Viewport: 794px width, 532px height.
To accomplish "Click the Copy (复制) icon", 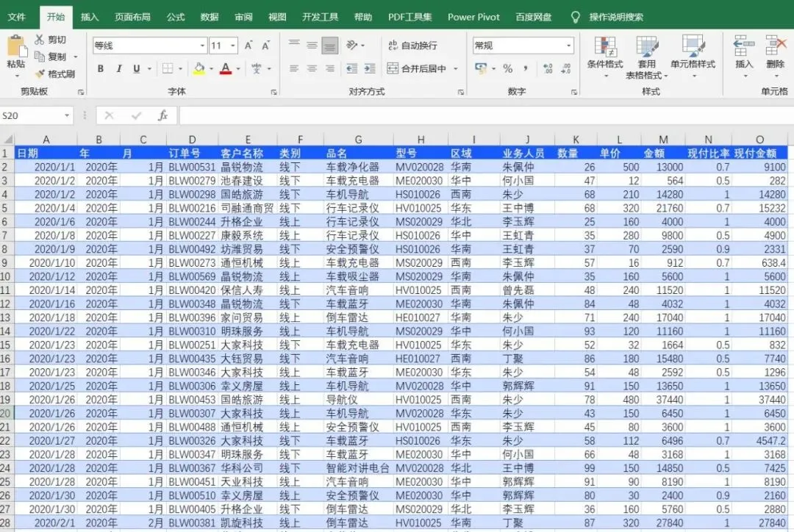I will pos(40,56).
